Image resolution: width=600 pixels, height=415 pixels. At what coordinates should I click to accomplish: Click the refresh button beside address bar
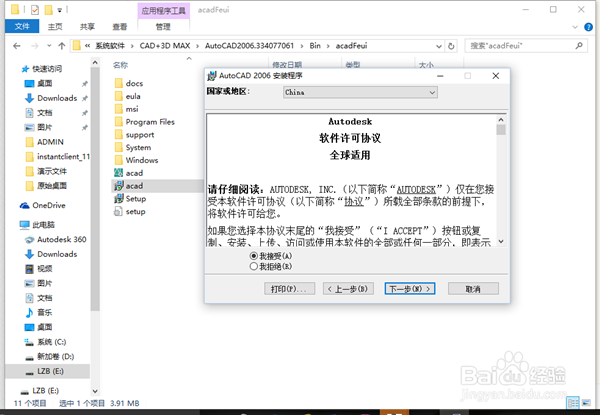pyautogui.click(x=451, y=46)
